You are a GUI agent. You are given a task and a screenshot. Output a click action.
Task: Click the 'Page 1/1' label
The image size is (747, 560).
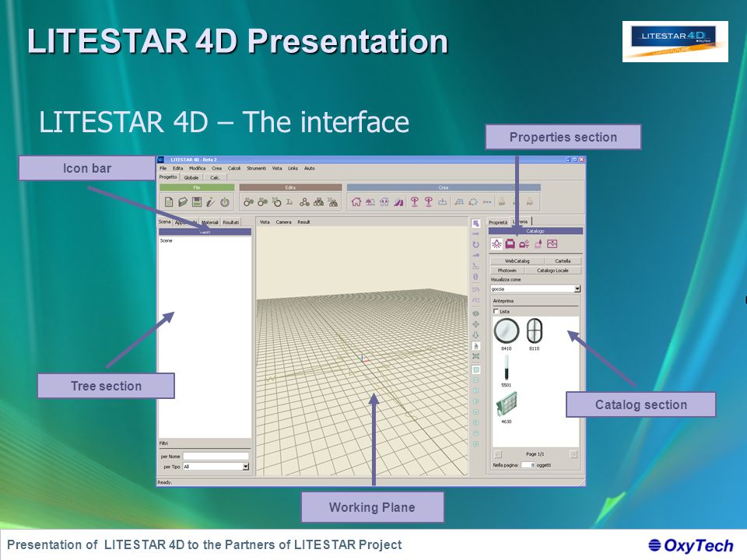(535, 454)
